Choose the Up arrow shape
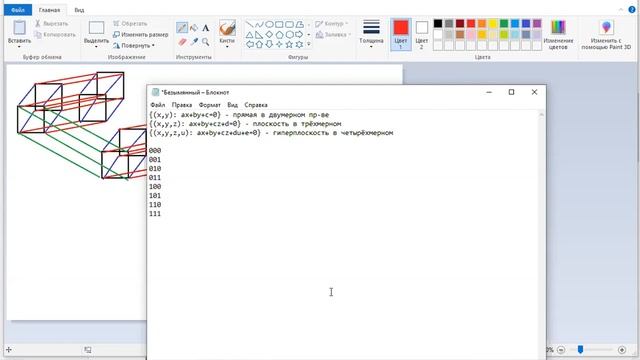Viewport: 640px width, 360px height. pos(259,44)
